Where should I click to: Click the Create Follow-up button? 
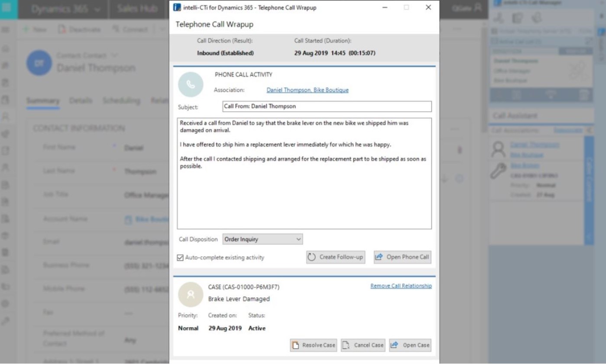(336, 257)
